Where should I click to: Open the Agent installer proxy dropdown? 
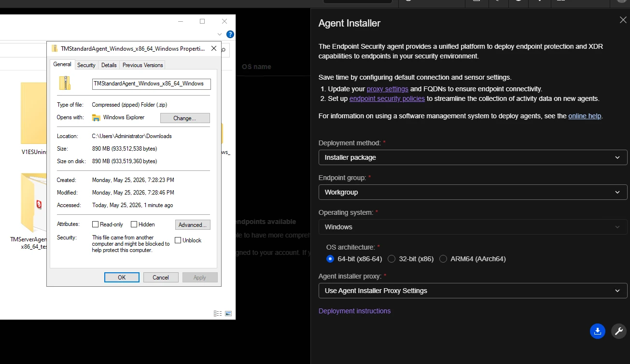473,291
